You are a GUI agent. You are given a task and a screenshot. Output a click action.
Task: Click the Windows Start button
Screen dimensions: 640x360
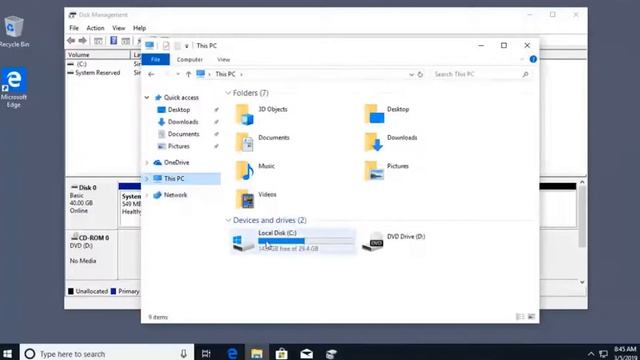click(8, 353)
